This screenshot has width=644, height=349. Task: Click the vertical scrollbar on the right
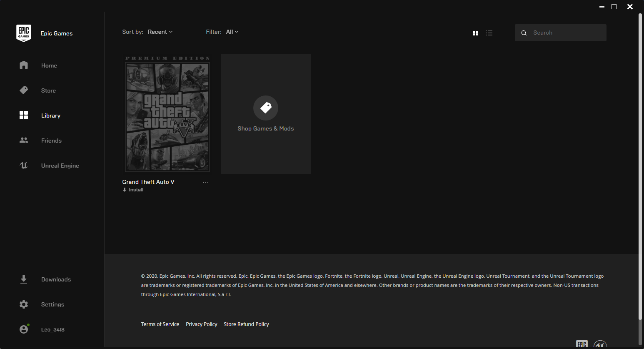[x=640, y=167]
